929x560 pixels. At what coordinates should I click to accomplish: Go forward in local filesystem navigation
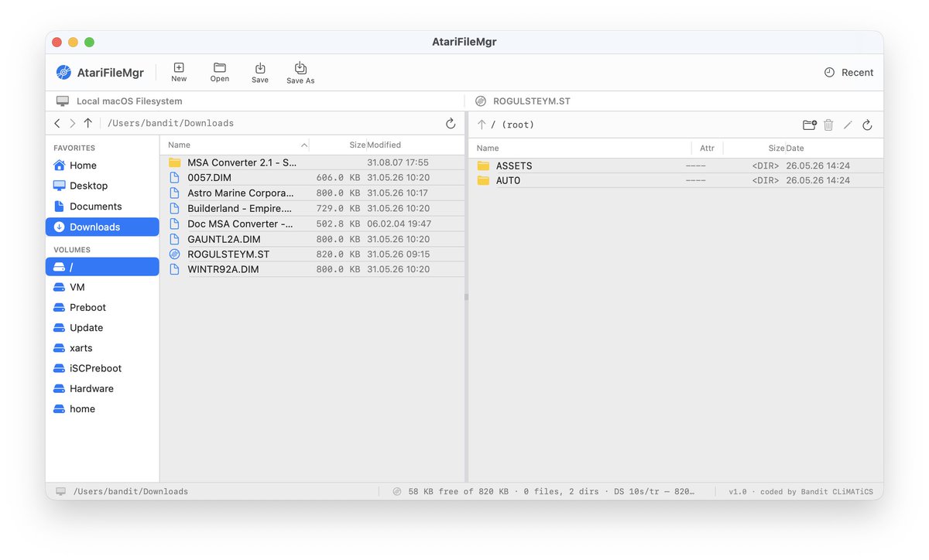(72, 123)
